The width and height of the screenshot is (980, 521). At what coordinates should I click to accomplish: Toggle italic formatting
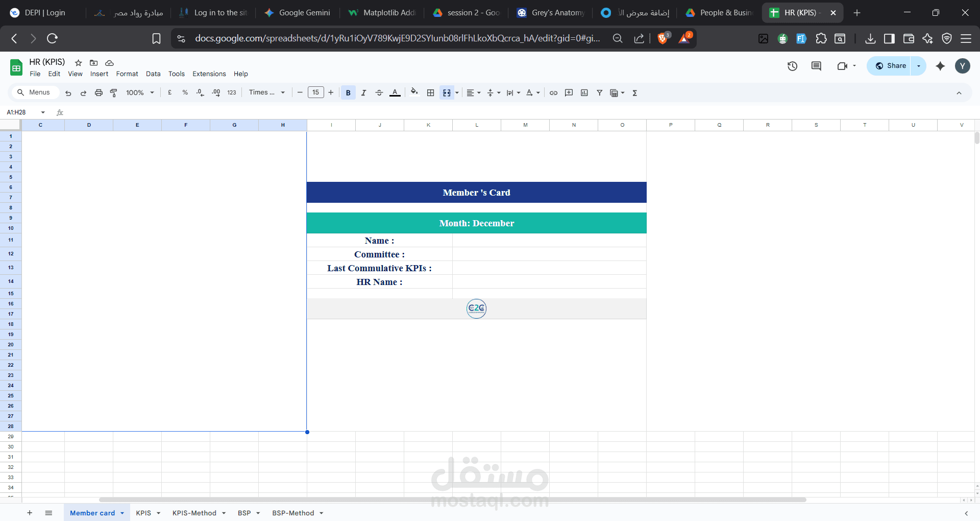click(x=363, y=92)
